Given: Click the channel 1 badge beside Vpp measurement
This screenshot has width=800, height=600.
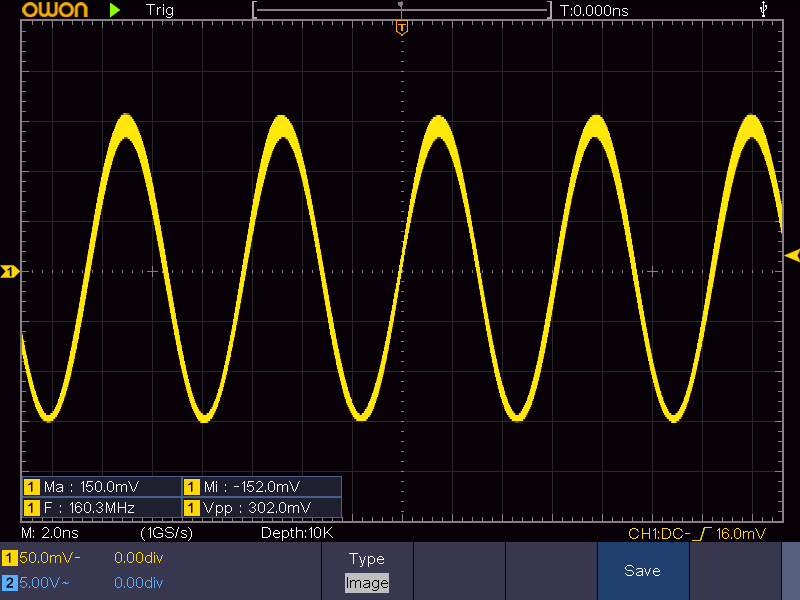Looking at the screenshot, I should click(191, 508).
